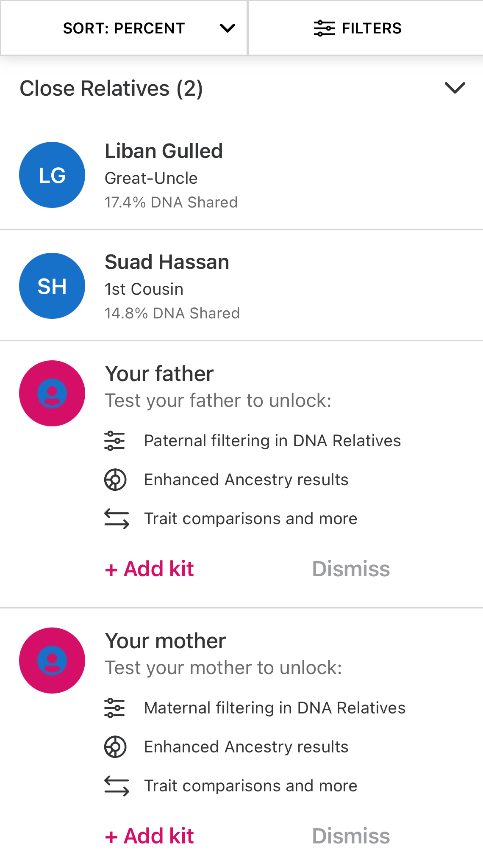Open Liban Gulled's relative profile

pos(164,151)
